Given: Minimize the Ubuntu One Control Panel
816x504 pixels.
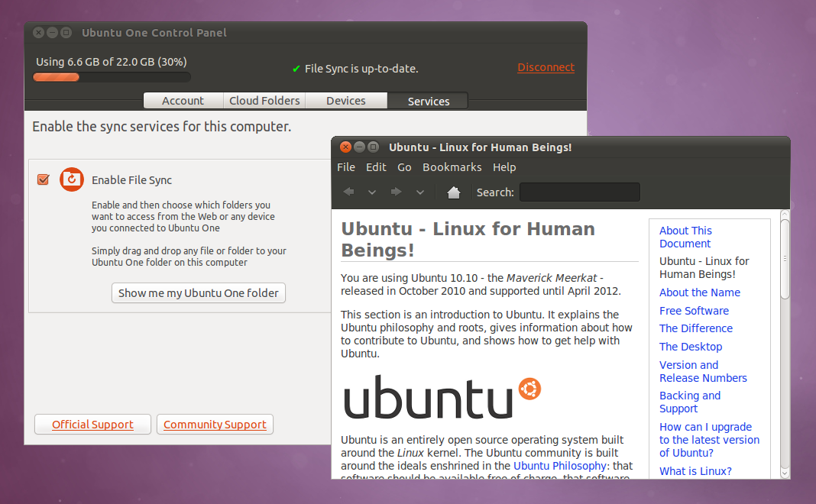Looking at the screenshot, I should (52, 32).
